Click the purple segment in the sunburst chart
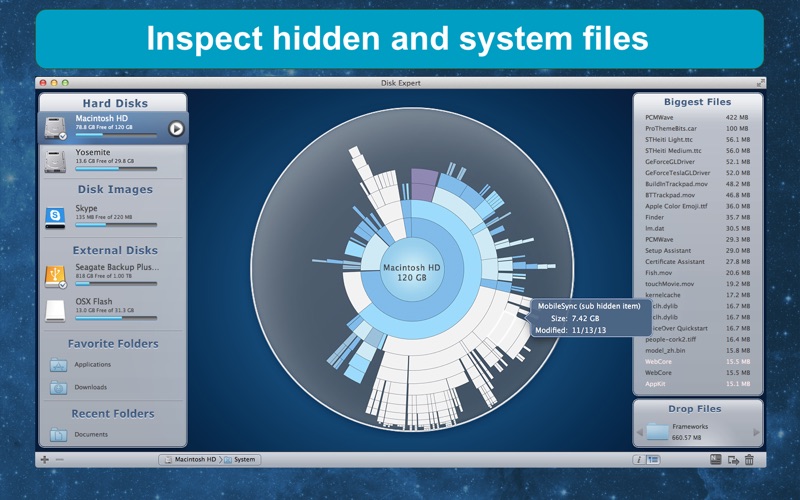 [424, 183]
